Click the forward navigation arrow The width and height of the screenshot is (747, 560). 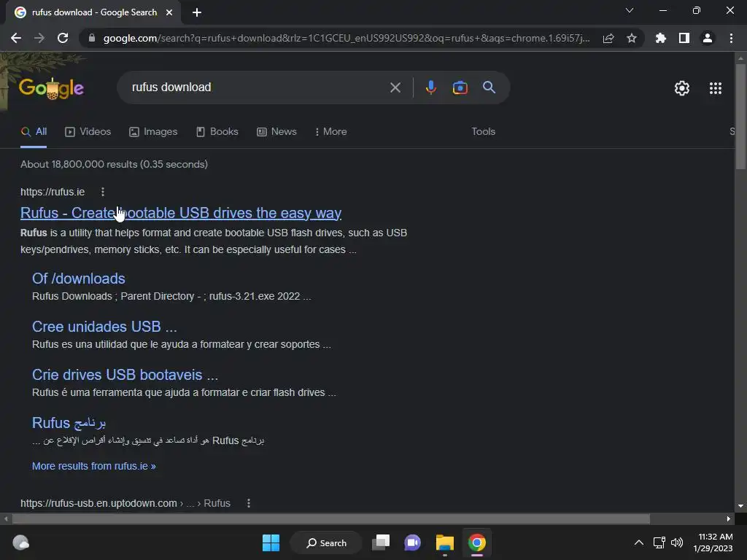click(39, 38)
